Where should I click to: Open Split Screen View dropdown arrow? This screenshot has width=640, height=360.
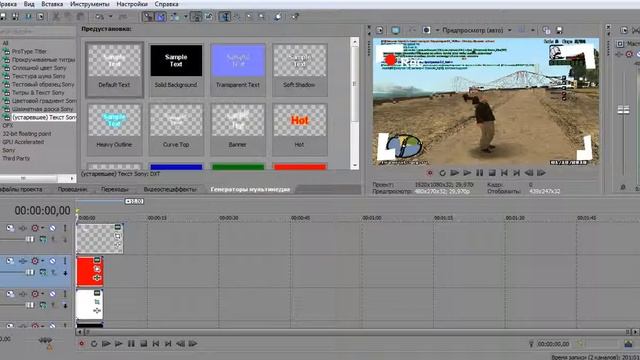[x=437, y=30]
